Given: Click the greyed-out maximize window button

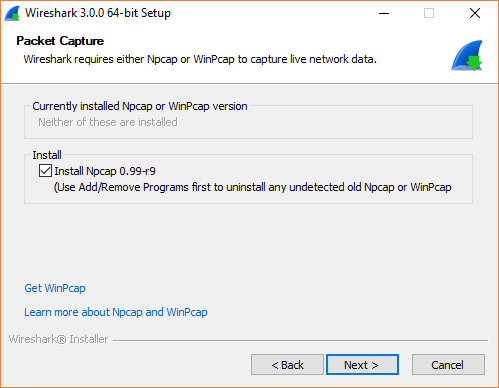Looking at the screenshot, I should (x=429, y=13).
